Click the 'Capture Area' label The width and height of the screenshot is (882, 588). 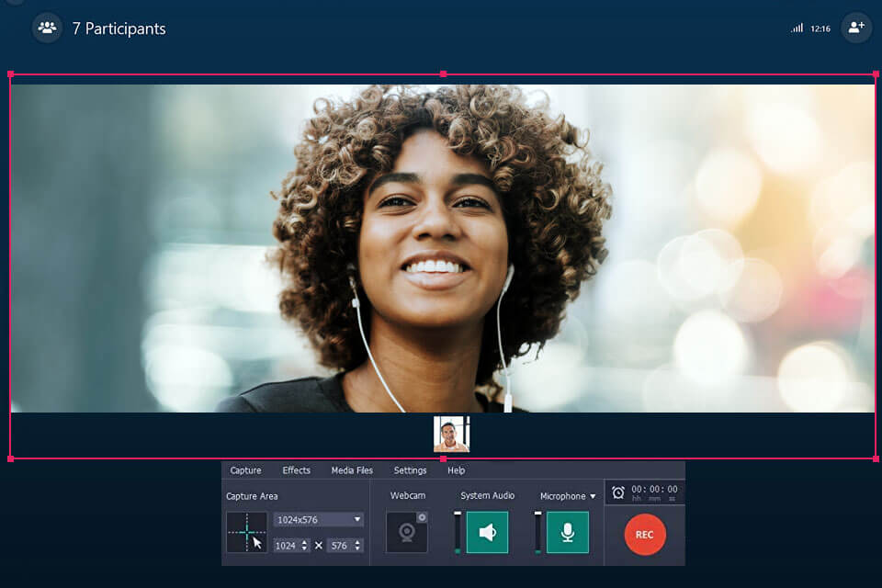252,496
